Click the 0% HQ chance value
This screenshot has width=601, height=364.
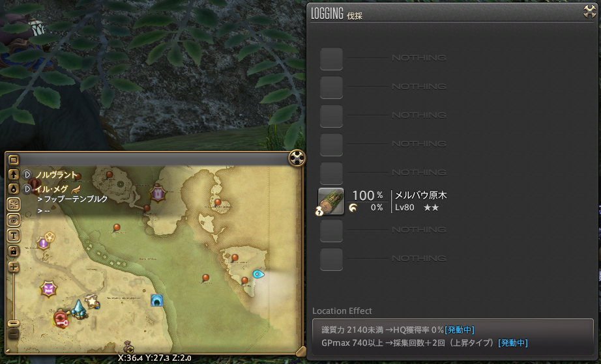click(x=376, y=208)
